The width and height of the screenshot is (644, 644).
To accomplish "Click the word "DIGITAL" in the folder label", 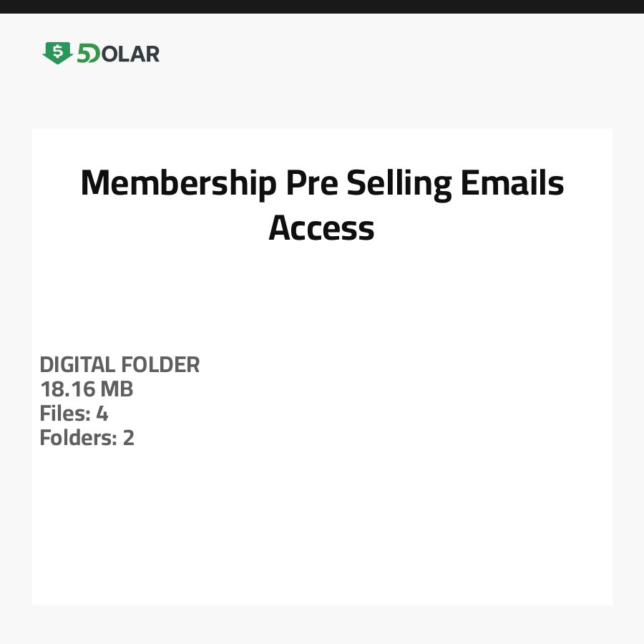I will 77,365.
